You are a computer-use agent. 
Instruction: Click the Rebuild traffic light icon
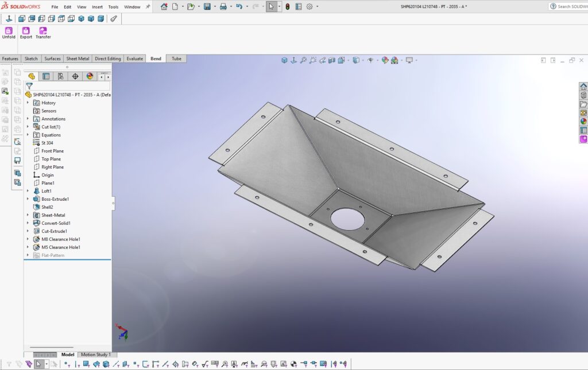point(288,7)
